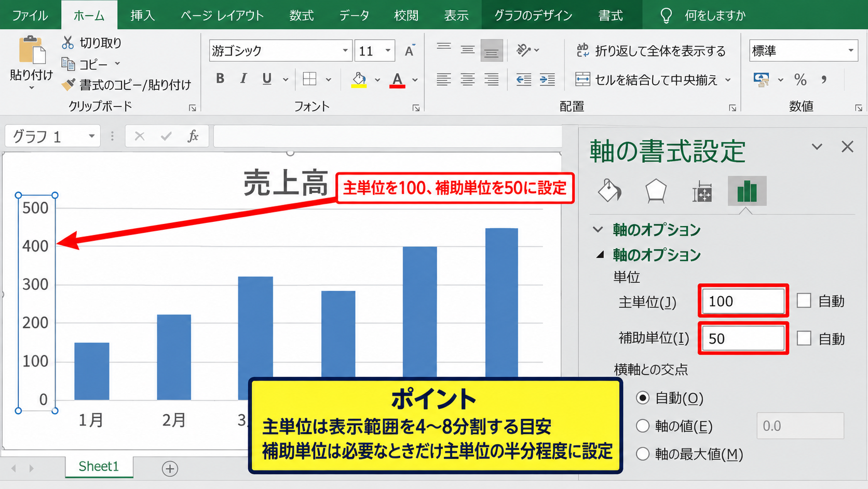868x489 pixels.
Task: Click the 補助単位 value field
Action: (x=743, y=338)
